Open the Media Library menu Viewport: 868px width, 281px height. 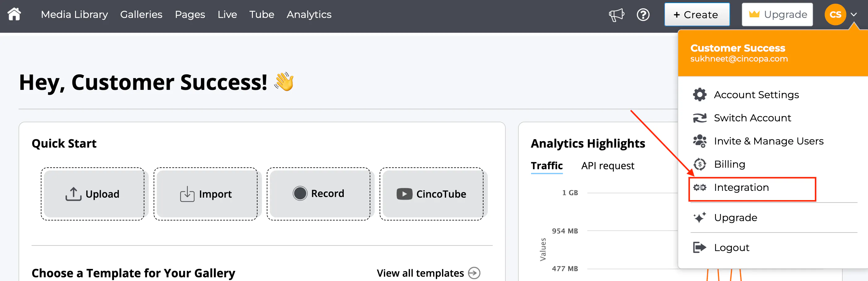tap(74, 15)
